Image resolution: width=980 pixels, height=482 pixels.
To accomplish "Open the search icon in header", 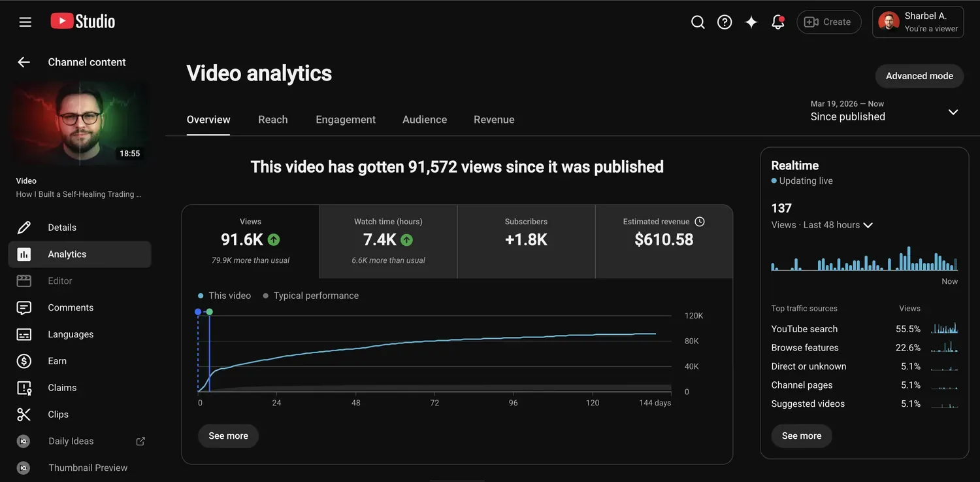I will click(x=698, y=22).
